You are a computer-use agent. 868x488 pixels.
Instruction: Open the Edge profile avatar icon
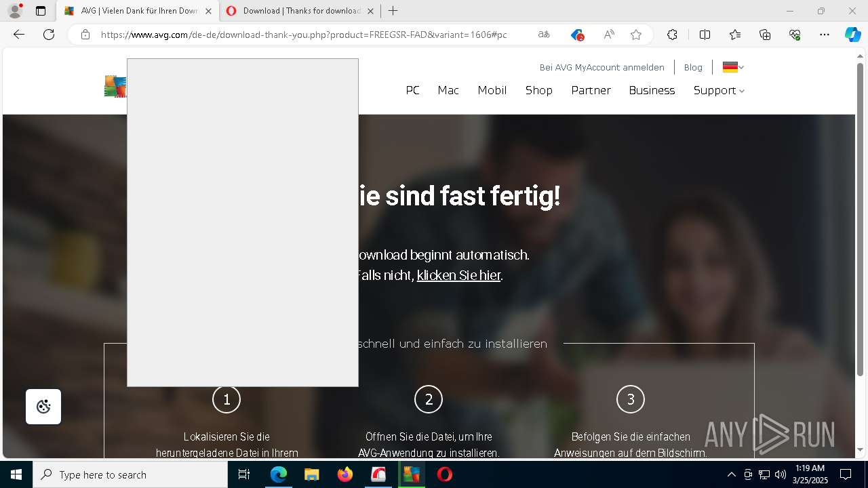coord(15,11)
